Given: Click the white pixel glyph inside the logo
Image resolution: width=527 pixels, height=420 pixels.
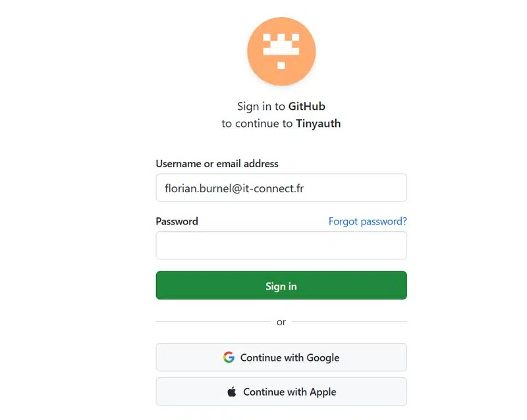Looking at the screenshot, I should pos(281,49).
